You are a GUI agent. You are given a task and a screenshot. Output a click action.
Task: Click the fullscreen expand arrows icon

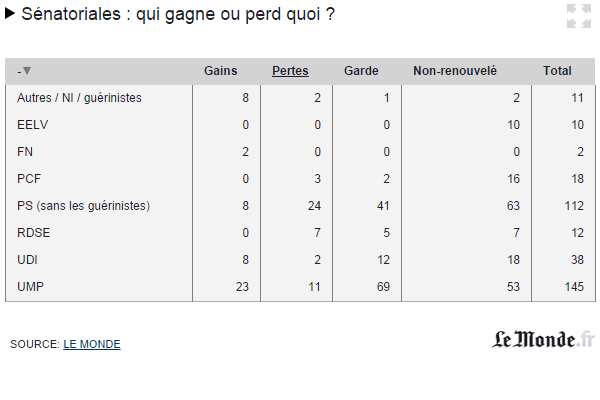coord(578,16)
